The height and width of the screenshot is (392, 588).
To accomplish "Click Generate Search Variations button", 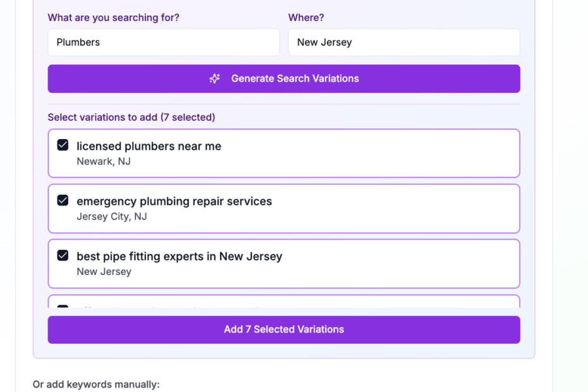I will pyautogui.click(x=284, y=79).
